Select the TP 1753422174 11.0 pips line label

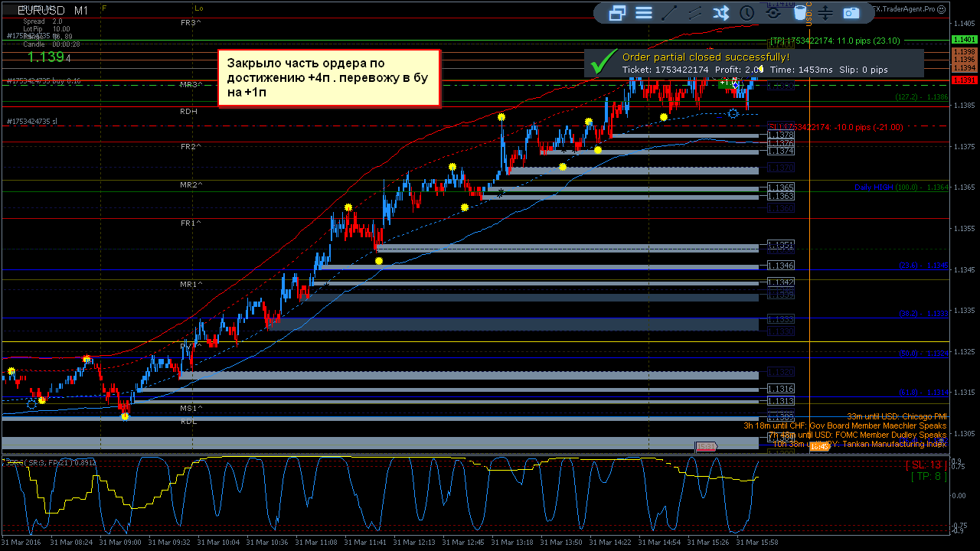click(835, 41)
